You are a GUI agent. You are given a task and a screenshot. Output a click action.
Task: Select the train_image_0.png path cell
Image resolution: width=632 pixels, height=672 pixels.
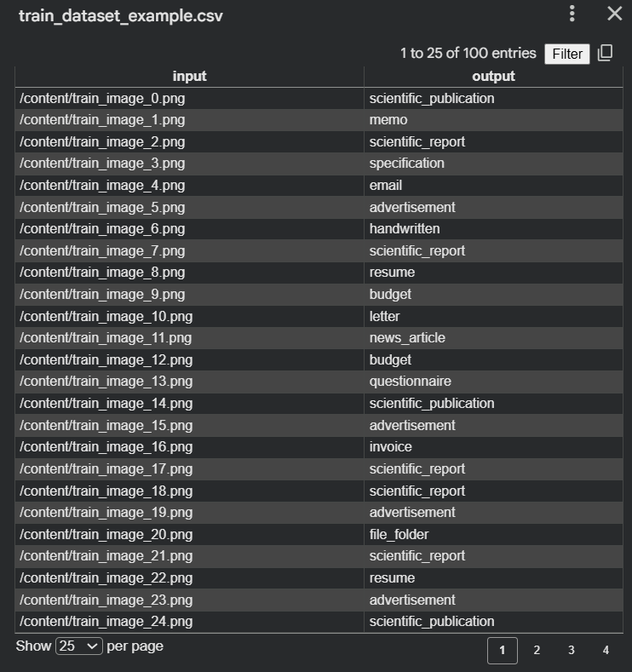(x=102, y=98)
